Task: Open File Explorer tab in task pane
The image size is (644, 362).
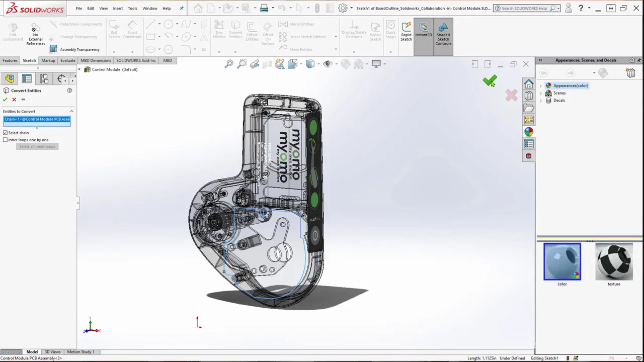Action: pyautogui.click(x=529, y=108)
